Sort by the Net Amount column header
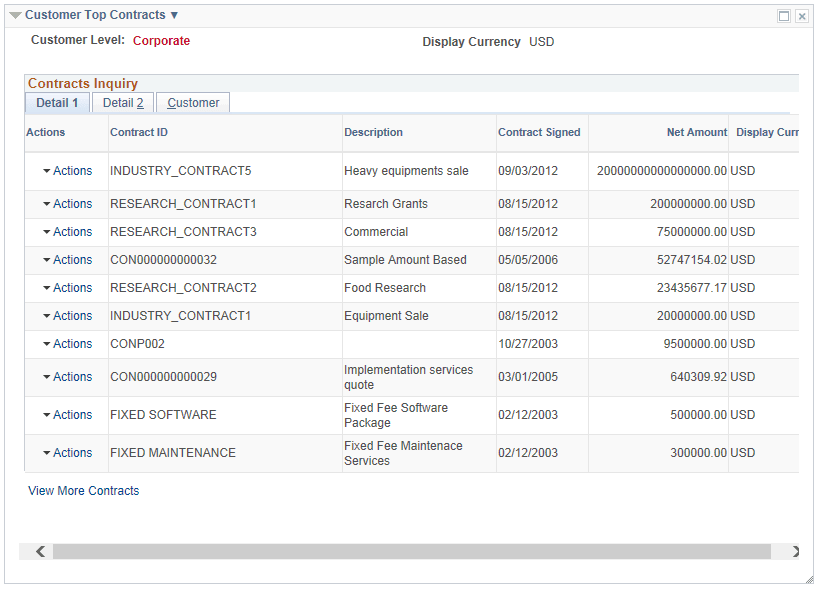 pyautogui.click(x=697, y=132)
